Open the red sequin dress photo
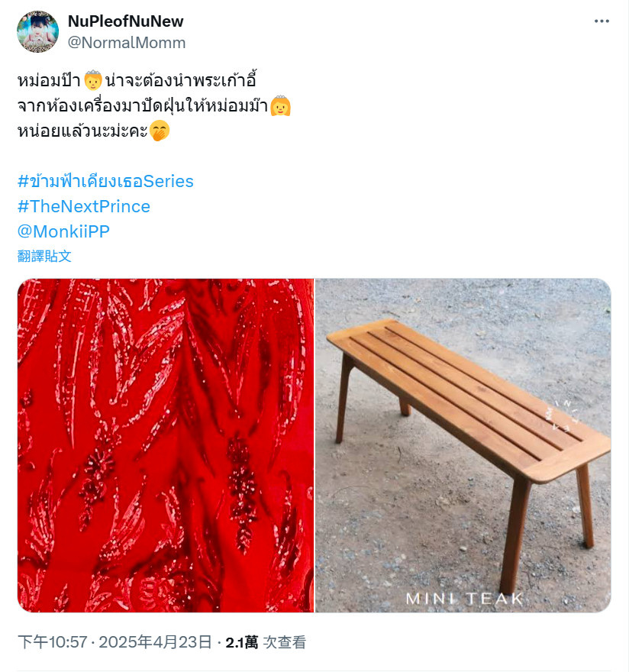629x672 pixels. point(166,445)
